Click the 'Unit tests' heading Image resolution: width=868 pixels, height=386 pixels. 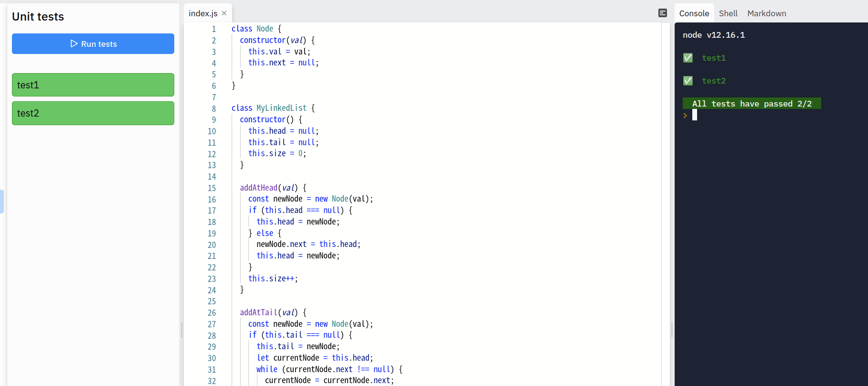click(x=38, y=17)
